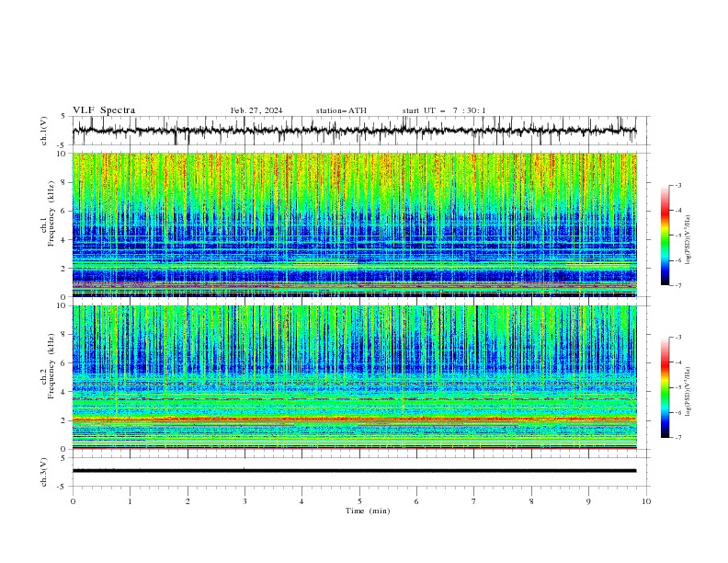Click time axis tick label "9"
728x563 pixels.
coord(588,501)
